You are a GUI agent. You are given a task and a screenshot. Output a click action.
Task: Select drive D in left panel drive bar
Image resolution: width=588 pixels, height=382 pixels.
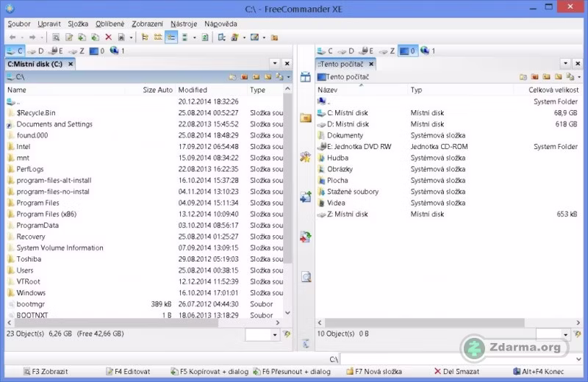point(36,51)
